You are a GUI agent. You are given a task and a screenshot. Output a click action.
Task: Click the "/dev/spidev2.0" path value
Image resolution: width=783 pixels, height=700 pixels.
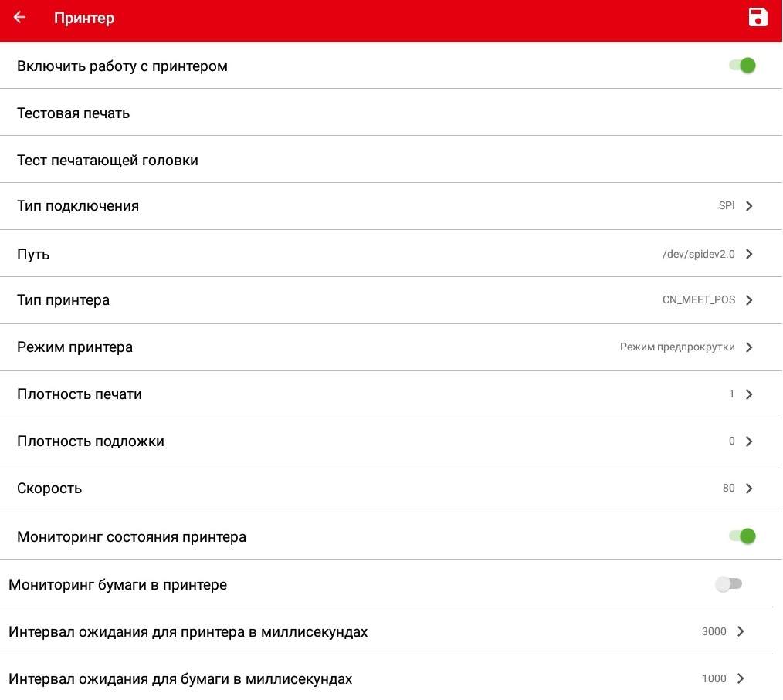[698, 254]
